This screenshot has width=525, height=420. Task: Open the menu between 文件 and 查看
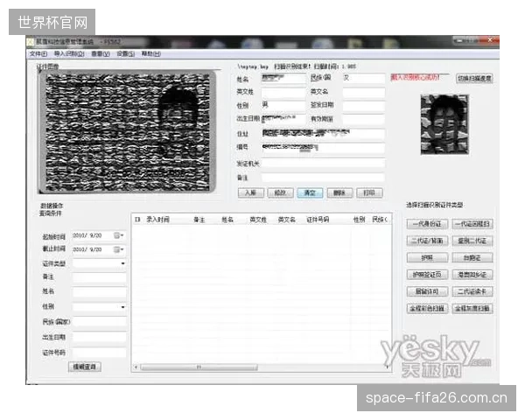point(69,54)
